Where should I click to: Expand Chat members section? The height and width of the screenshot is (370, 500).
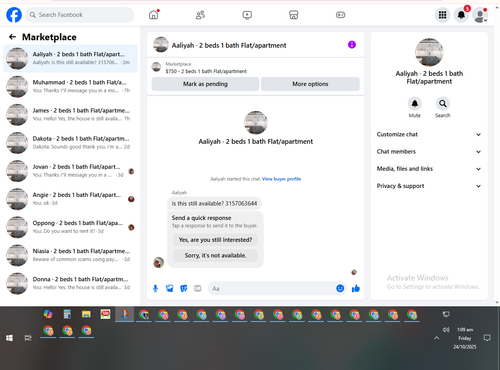click(429, 152)
